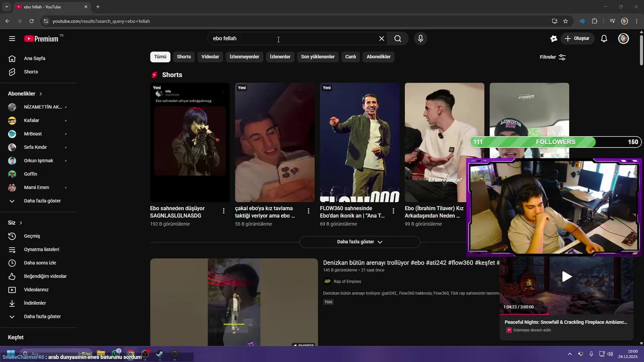The image size is (644, 362).
Task: Open 'çakal ebo'ya kız tavlama' short thumbnail
Action: tap(275, 142)
